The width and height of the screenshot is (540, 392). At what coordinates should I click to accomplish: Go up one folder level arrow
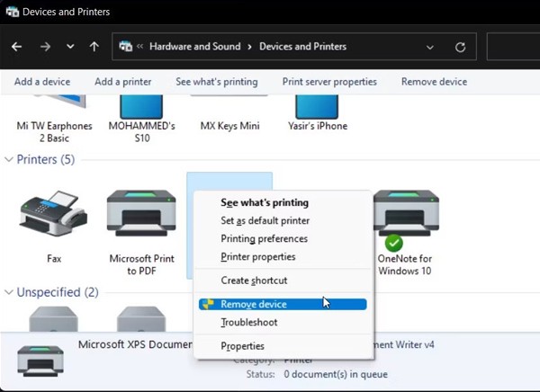(x=94, y=47)
